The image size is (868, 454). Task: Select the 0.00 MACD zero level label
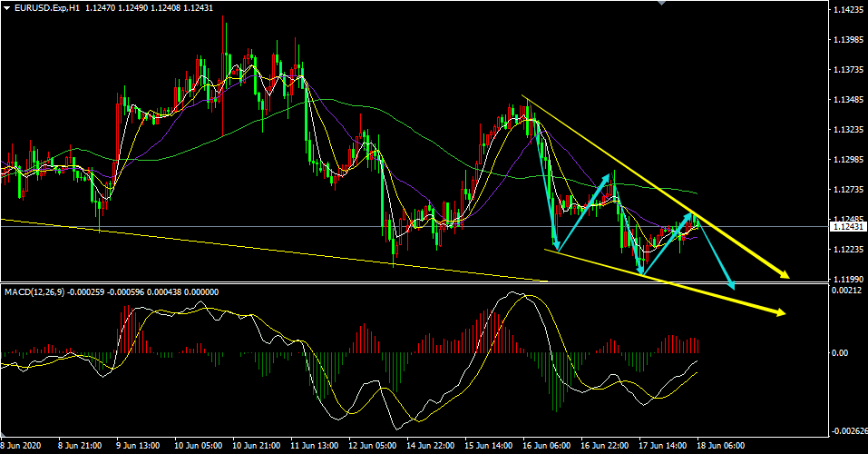(838, 353)
